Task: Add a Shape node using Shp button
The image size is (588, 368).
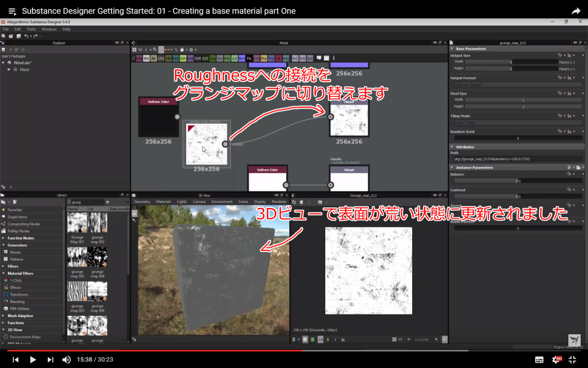Action: [263, 58]
